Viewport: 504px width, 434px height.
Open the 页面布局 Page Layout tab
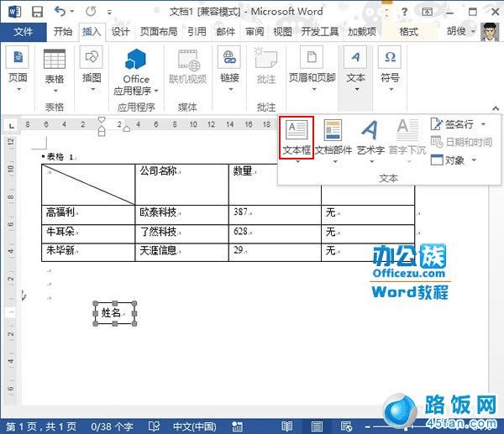point(159,32)
